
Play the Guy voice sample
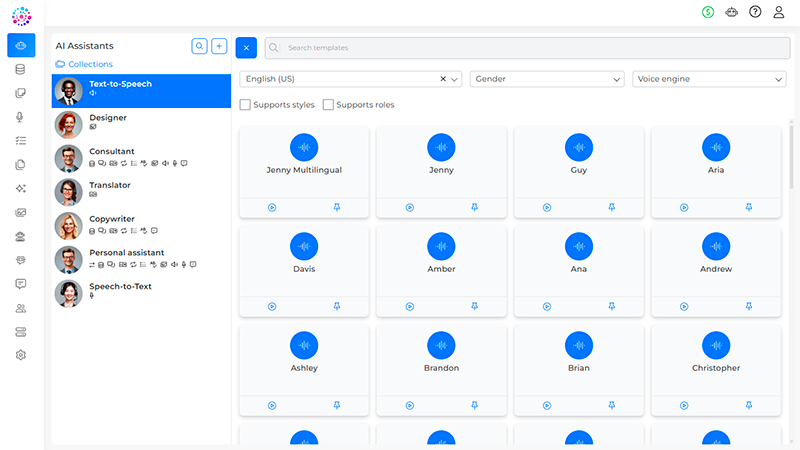(x=547, y=207)
